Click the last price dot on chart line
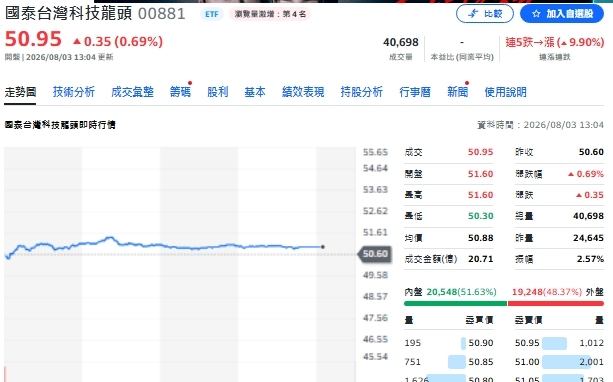Screen dimensions: 613x382 point(323,247)
